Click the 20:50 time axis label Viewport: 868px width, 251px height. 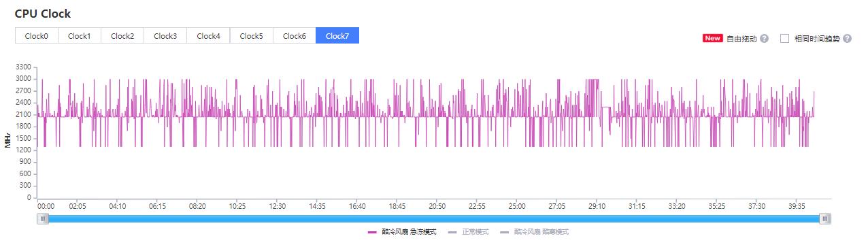point(437,206)
